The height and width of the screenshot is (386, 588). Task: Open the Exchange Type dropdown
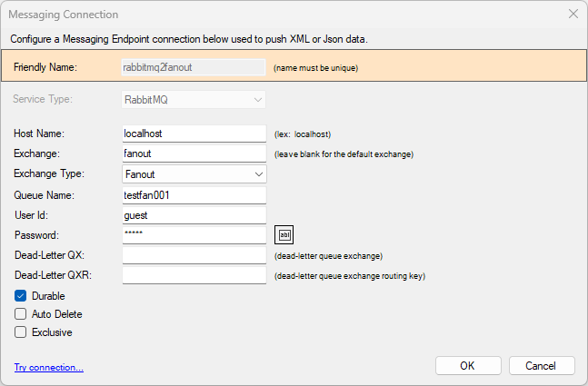(194, 174)
